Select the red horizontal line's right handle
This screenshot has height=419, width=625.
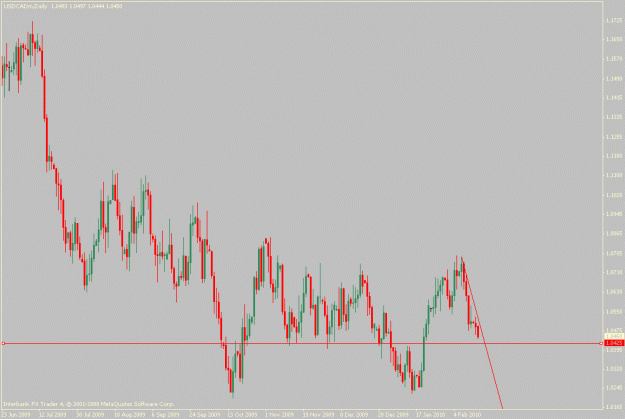coord(601,343)
